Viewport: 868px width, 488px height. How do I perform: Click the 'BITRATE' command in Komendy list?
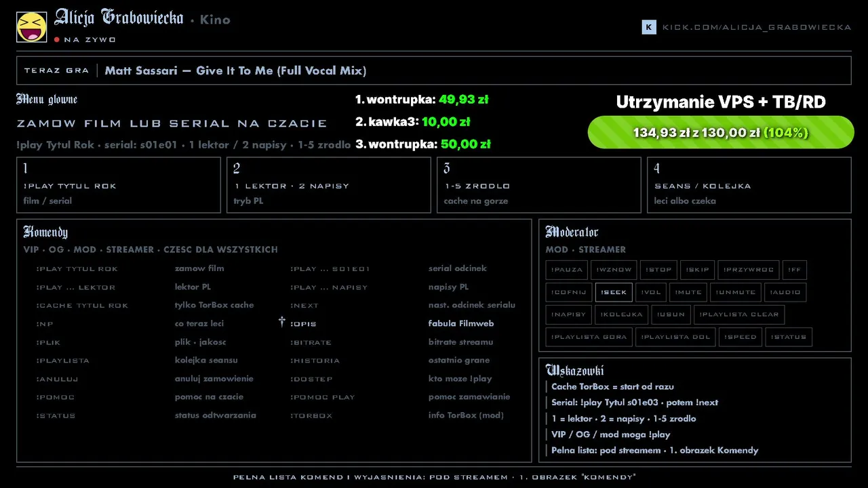[311, 342]
